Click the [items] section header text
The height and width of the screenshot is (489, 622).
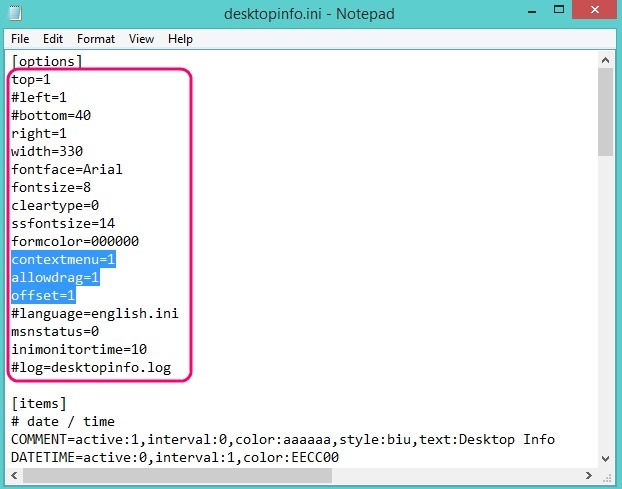coord(39,403)
